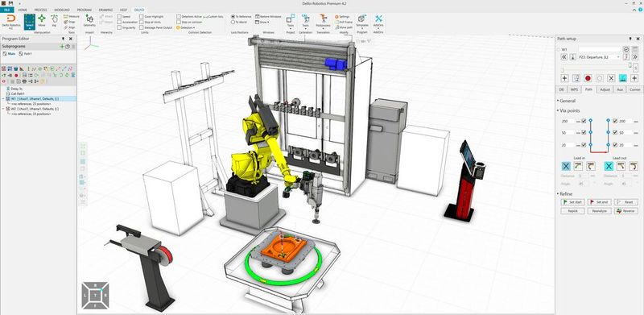
Task: Click the X delete button in Path setup toolbar
Action: pyautogui.click(x=611, y=78)
